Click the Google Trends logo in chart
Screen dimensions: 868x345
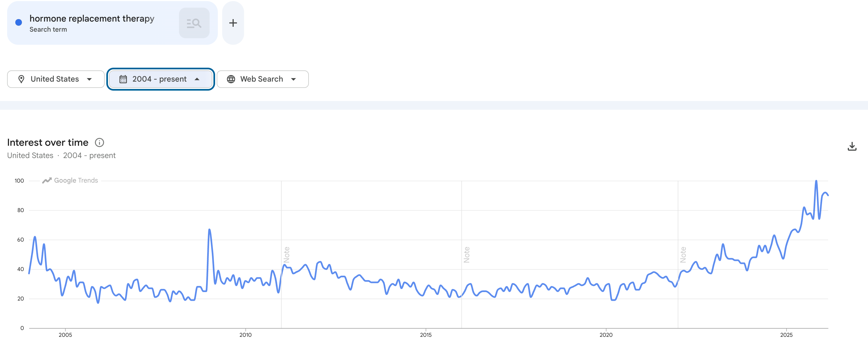click(70, 180)
